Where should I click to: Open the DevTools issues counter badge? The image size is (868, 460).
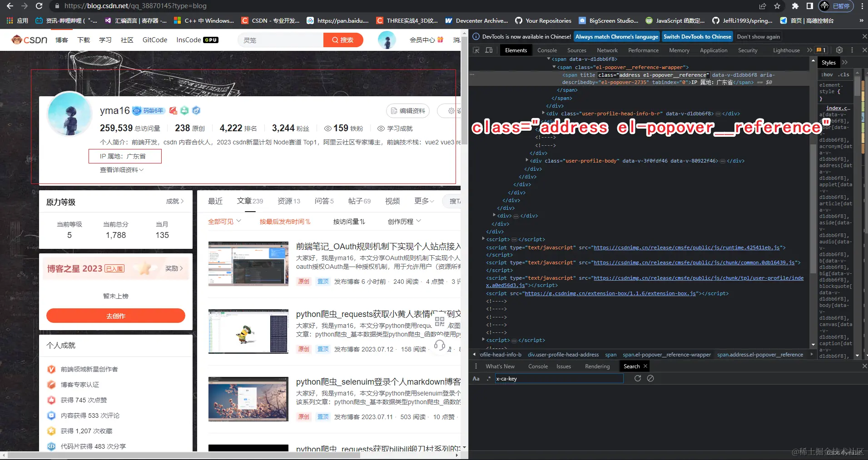coord(821,50)
